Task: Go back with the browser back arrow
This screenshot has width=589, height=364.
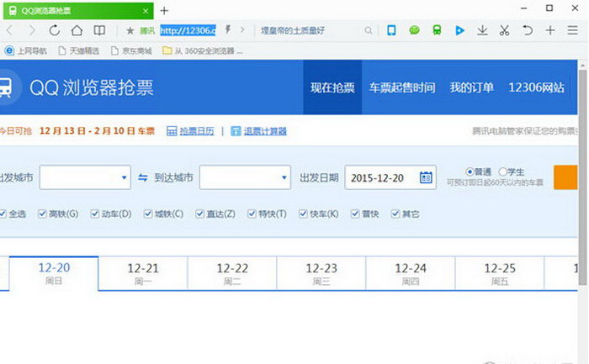Action: coord(10,31)
